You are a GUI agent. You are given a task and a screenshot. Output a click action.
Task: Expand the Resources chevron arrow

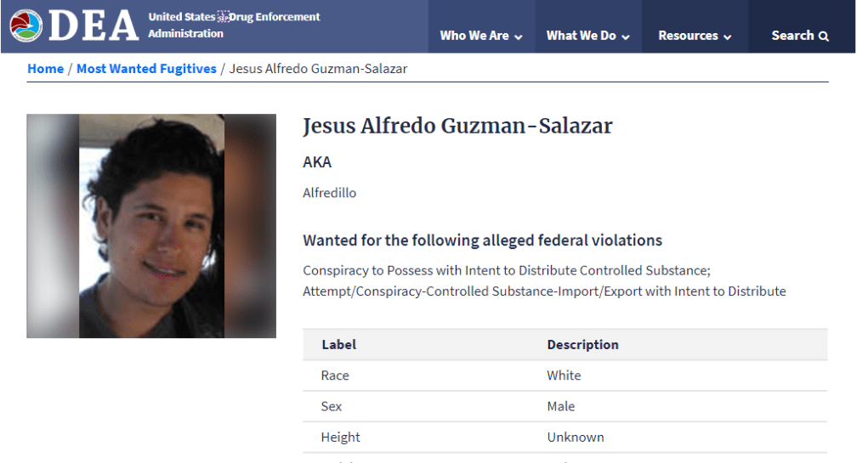tap(728, 37)
